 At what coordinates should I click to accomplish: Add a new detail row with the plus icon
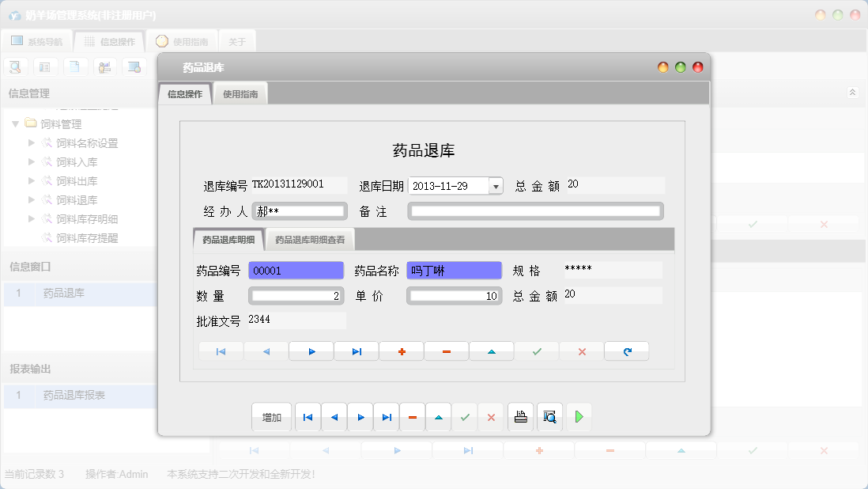click(401, 351)
